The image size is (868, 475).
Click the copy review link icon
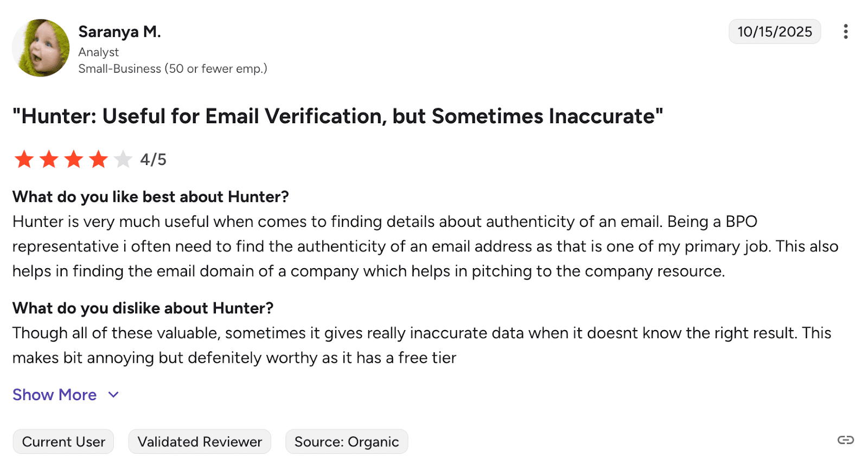click(x=845, y=440)
